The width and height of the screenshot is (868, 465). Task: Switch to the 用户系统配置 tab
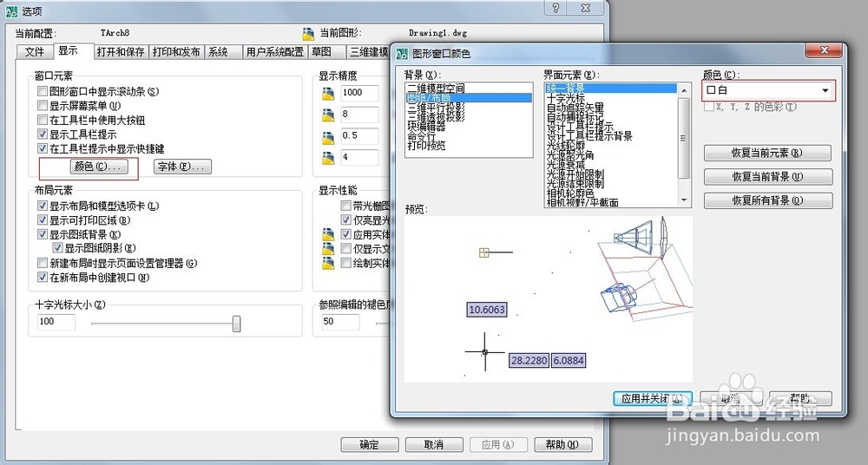pyautogui.click(x=274, y=51)
